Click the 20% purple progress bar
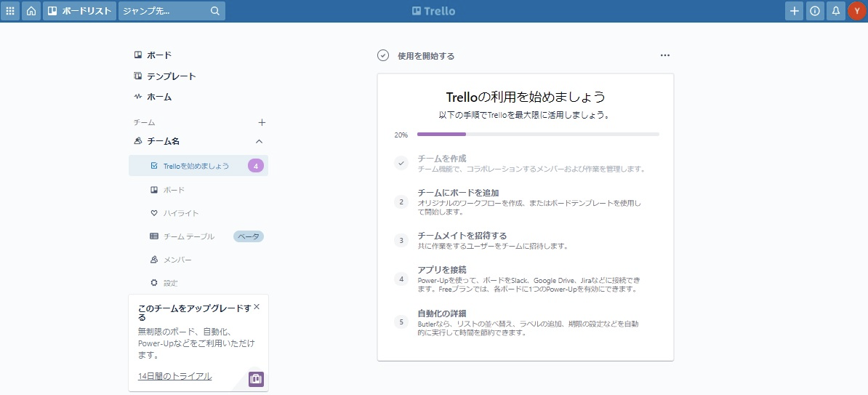 click(442, 135)
